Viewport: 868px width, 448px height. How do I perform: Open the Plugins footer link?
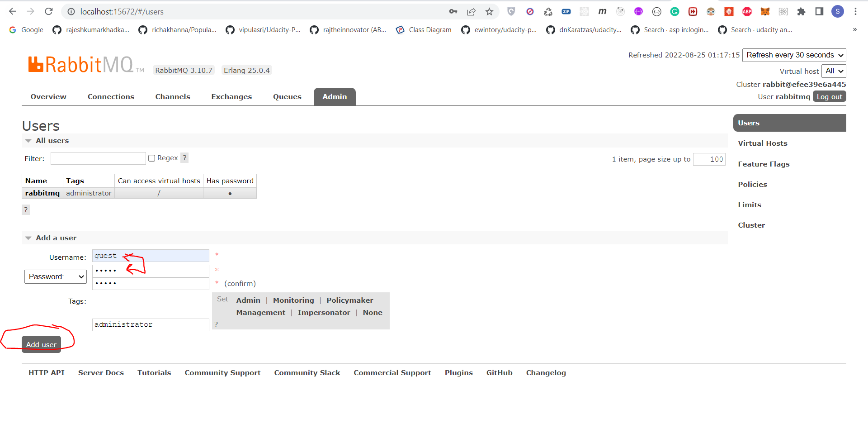point(458,373)
